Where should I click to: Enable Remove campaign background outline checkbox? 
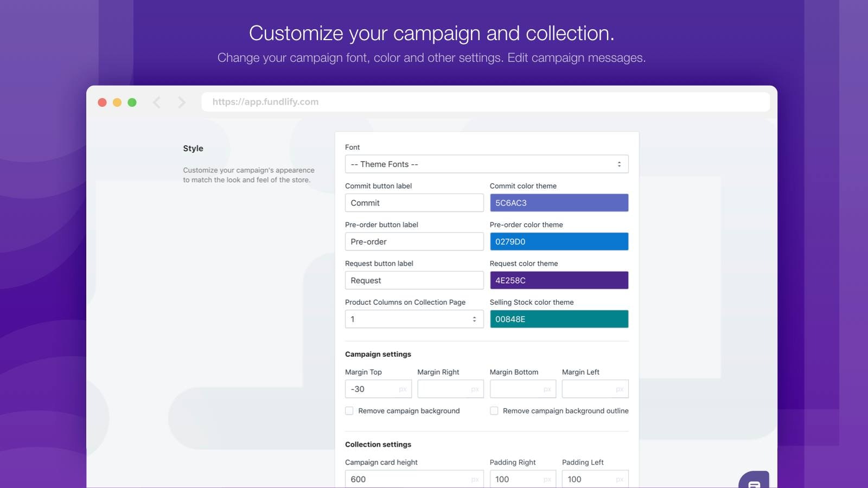[x=494, y=411]
